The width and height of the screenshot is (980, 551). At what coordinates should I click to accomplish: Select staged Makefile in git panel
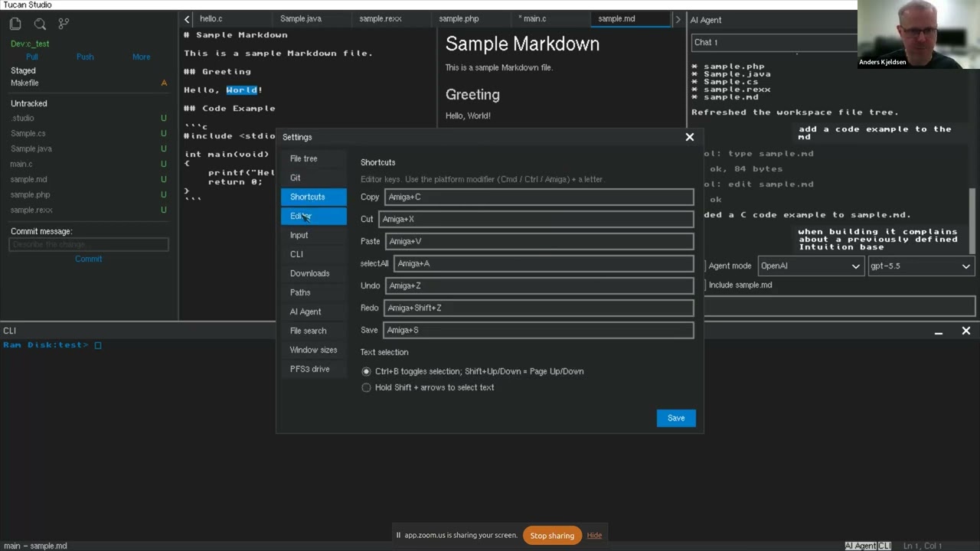89,83
